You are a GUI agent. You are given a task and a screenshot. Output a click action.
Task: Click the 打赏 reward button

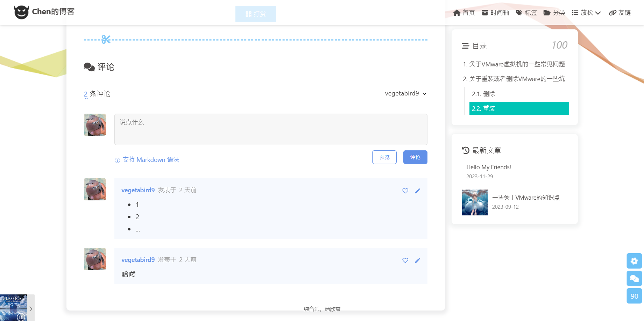pos(256,14)
